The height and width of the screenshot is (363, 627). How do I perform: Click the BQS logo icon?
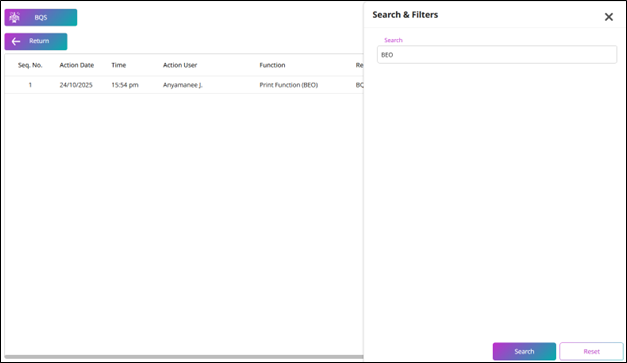pyautogui.click(x=14, y=18)
